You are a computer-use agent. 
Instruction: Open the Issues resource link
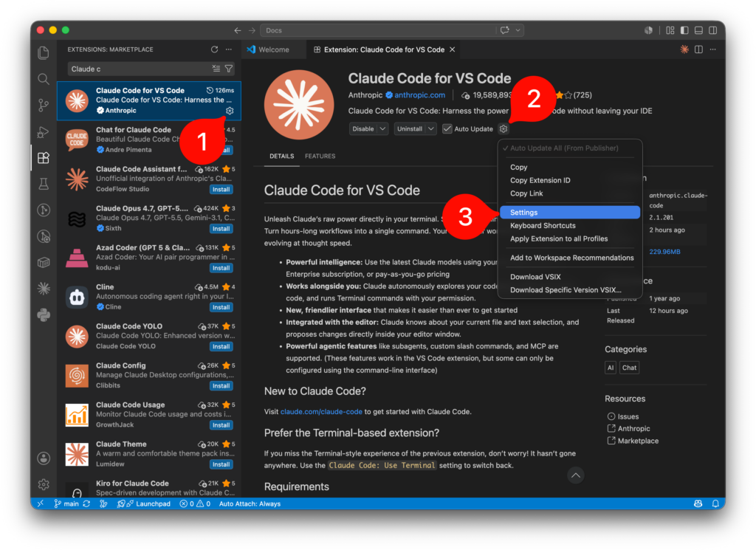coord(628,416)
